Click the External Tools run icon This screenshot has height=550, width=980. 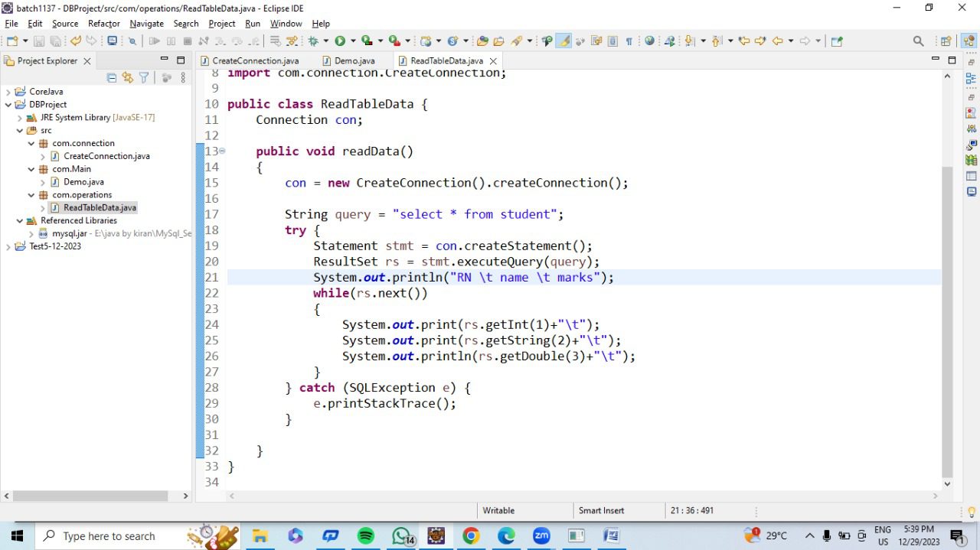[394, 41]
